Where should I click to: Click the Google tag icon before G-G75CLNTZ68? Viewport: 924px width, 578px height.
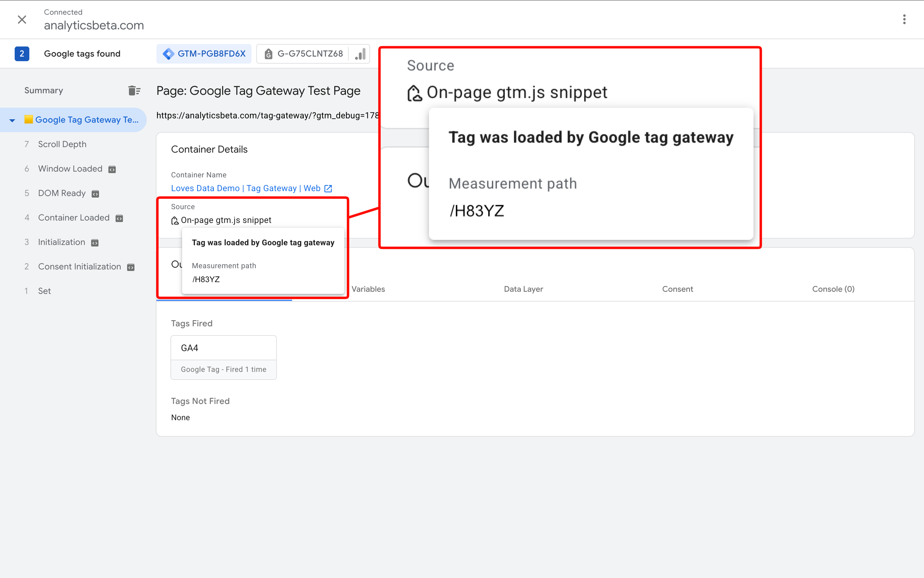[268, 54]
